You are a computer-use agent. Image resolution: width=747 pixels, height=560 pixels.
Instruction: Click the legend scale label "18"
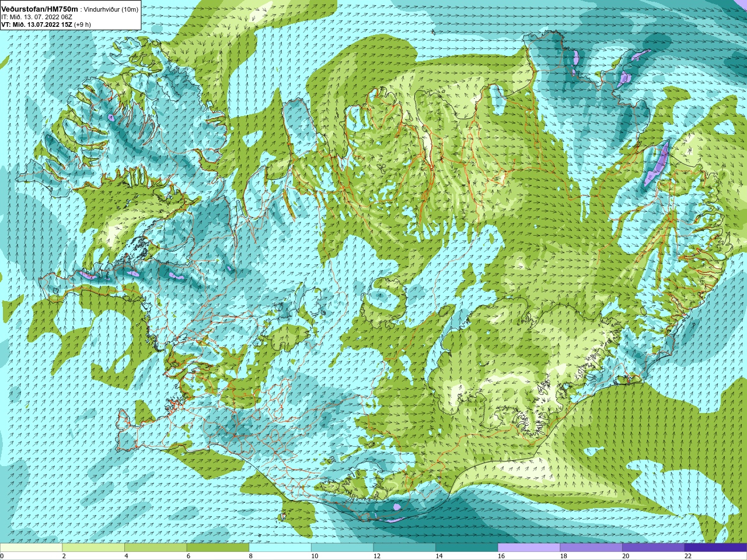click(564, 556)
